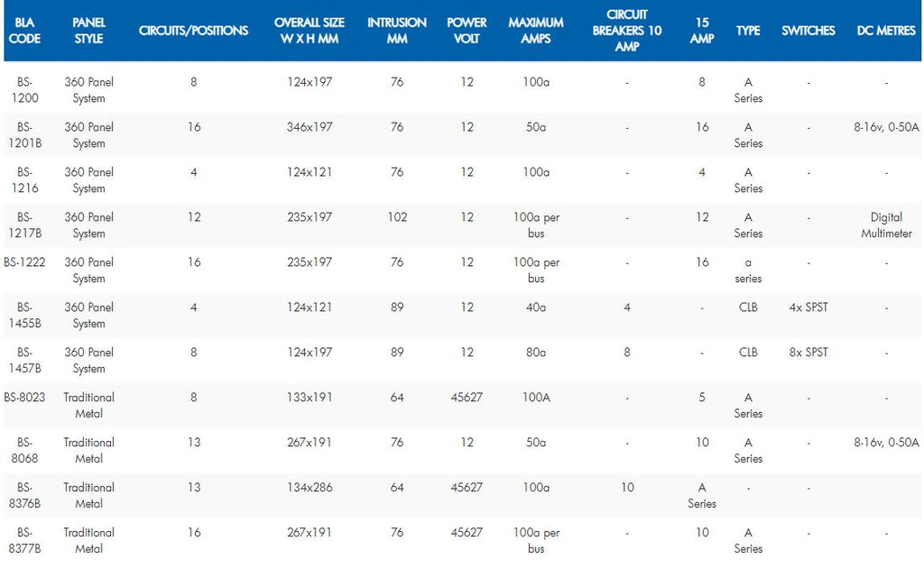Select the 8x SPST switches cell

pos(808,353)
